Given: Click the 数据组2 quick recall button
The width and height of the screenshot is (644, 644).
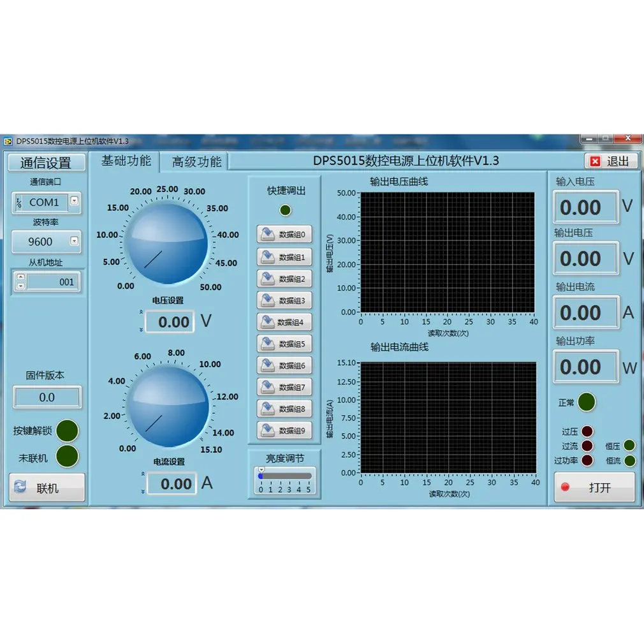Looking at the screenshot, I should coord(284,279).
